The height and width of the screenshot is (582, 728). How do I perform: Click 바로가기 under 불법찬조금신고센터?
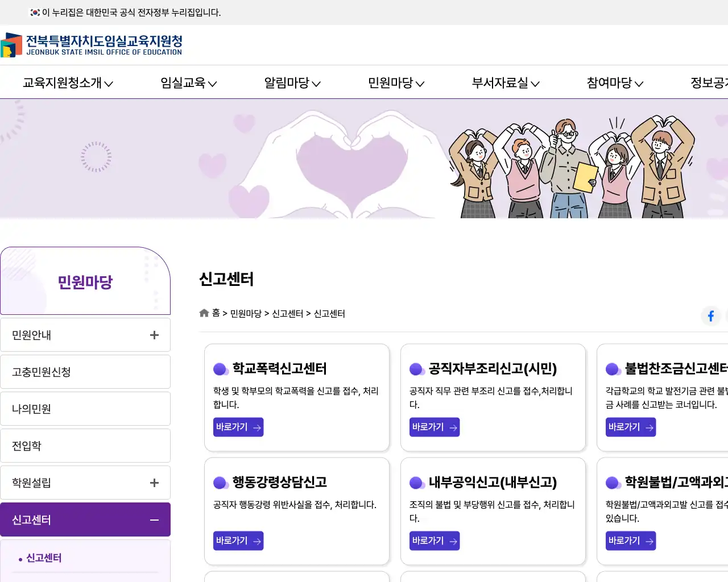(x=630, y=427)
